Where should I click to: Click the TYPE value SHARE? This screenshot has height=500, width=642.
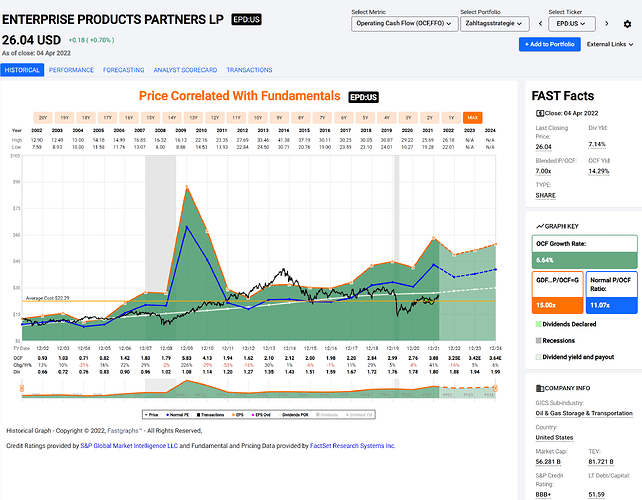click(545, 196)
